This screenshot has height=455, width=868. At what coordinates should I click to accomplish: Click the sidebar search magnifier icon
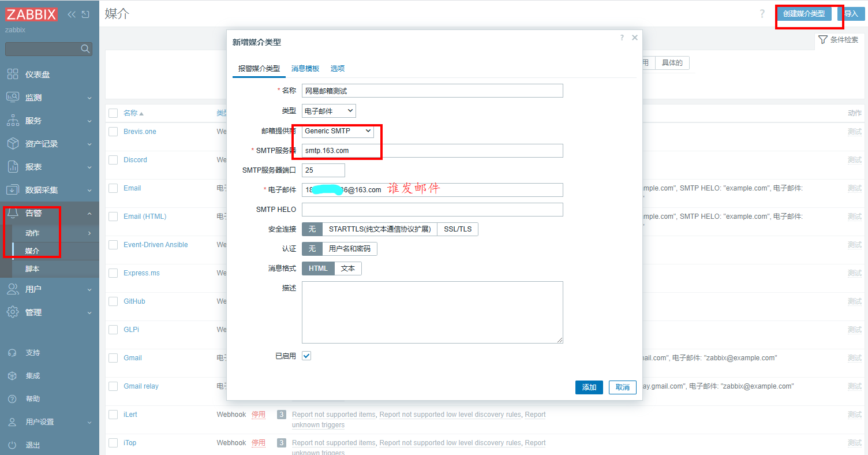pos(85,49)
